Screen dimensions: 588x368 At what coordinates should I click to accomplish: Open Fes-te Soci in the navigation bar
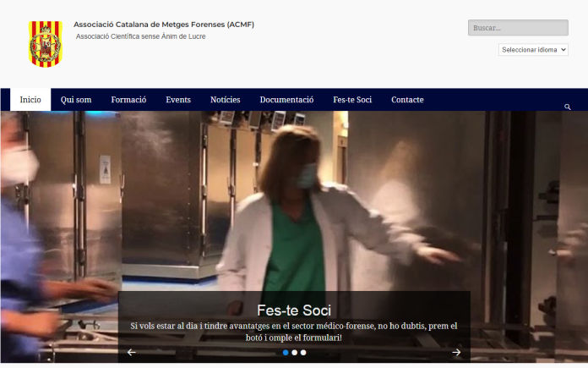[x=352, y=100]
